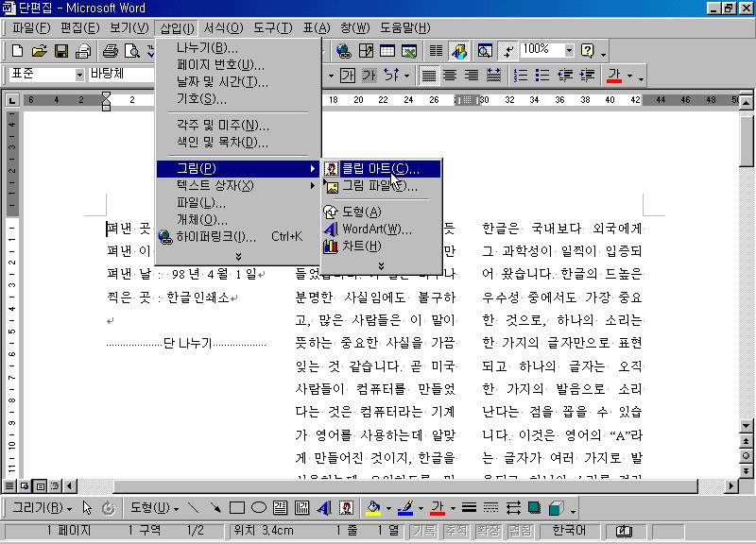Insert clip art from the Drawing toolbar

pyautogui.click(x=346, y=507)
